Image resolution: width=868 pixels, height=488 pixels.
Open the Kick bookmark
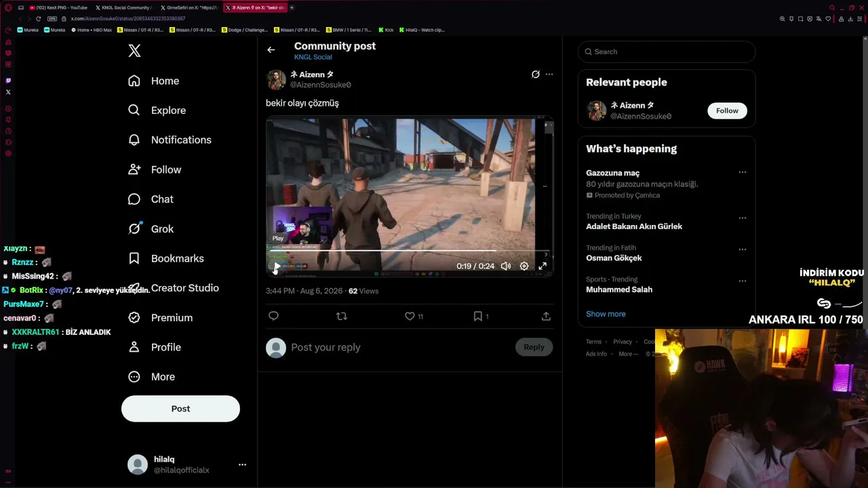pos(386,30)
